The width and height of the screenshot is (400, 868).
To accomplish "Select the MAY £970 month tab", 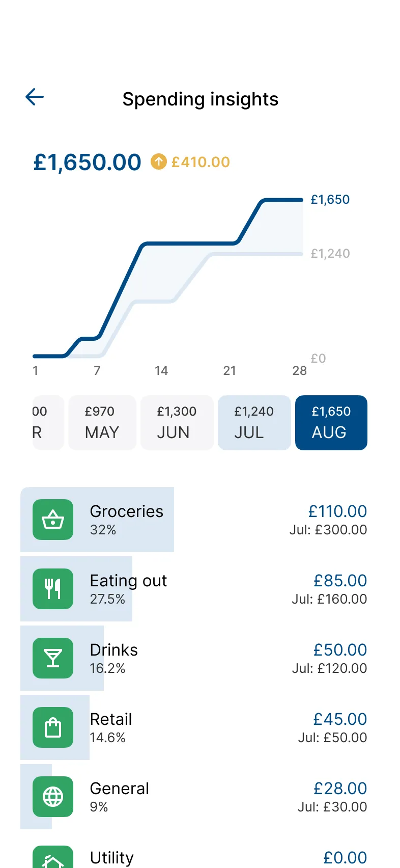I will click(102, 423).
